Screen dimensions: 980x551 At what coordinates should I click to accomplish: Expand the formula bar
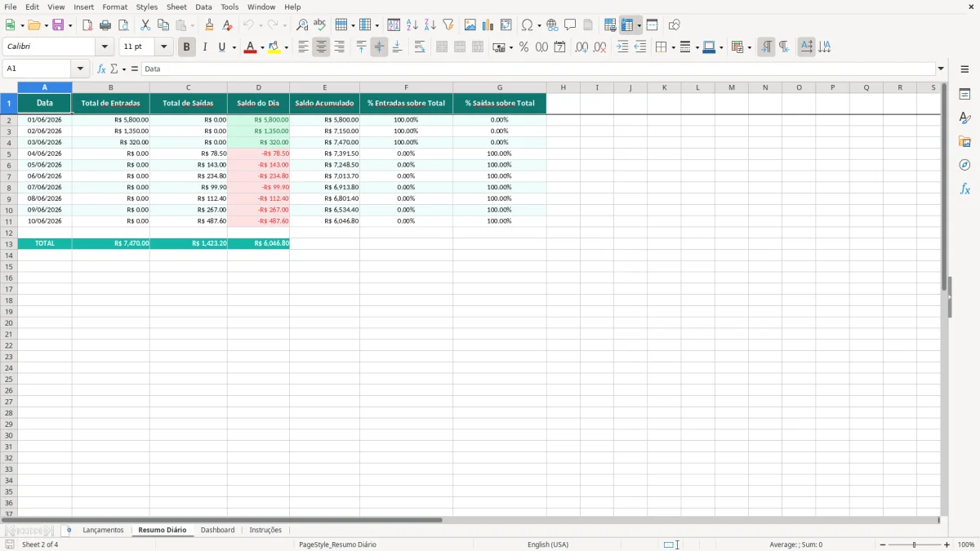point(941,69)
